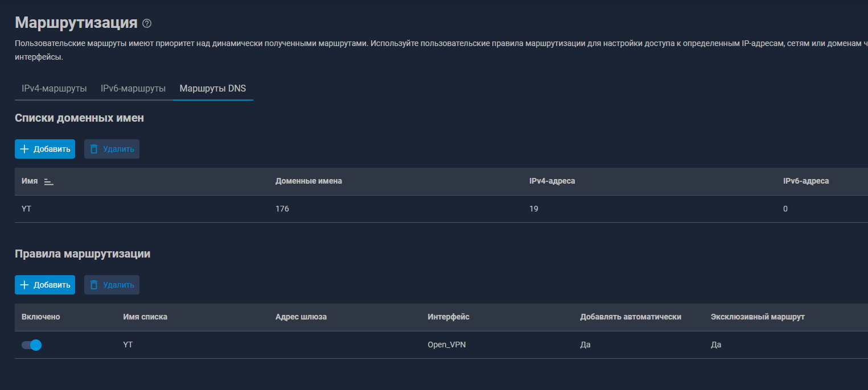Disable the YT routing rule toggle
Viewport: 868px width, 390px height.
(x=32, y=345)
